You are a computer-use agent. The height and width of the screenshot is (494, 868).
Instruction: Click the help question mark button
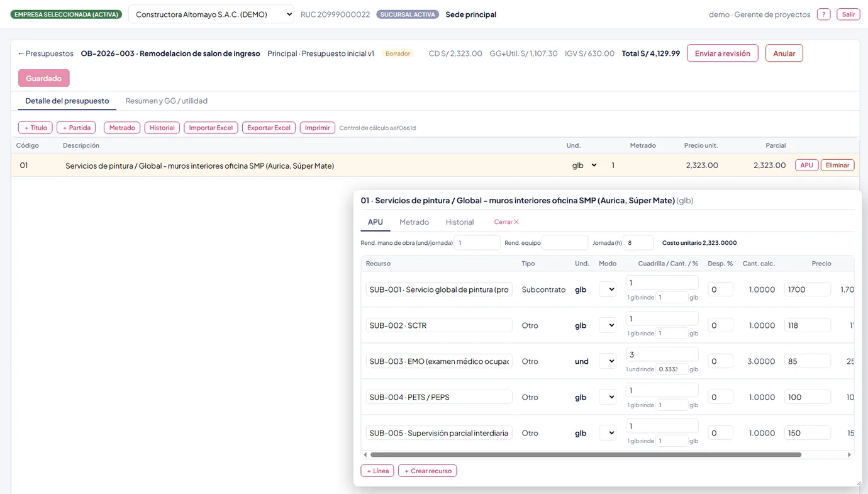click(823, 14)
